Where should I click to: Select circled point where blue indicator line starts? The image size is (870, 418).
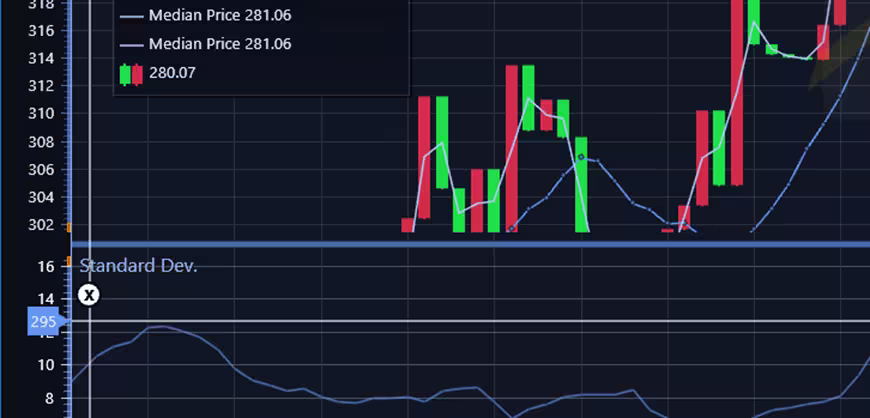pyautogui.click(x=511, y=229)
